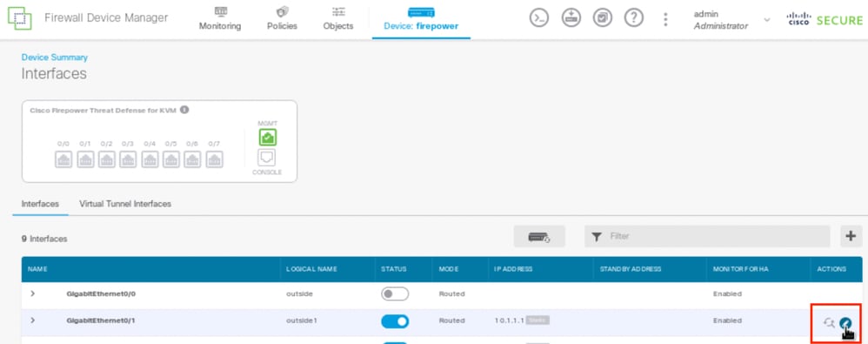
Task: Select port 0/0 in device diagram
Action: tap(63, 159)
